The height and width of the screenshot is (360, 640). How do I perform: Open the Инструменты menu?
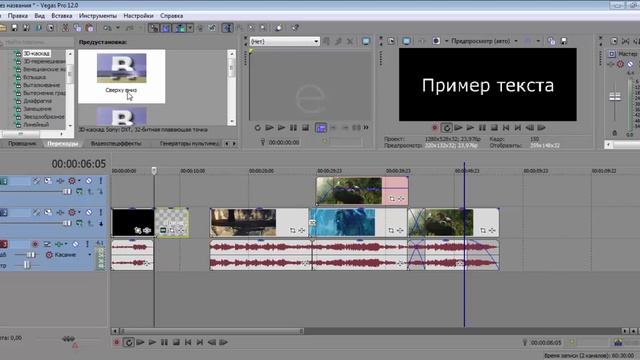coord(98,16)
